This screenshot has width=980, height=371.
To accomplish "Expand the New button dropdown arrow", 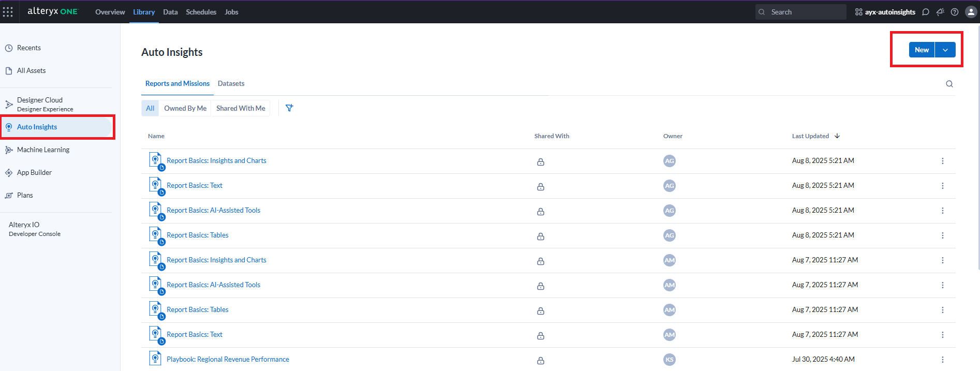I will coord(945,50).
